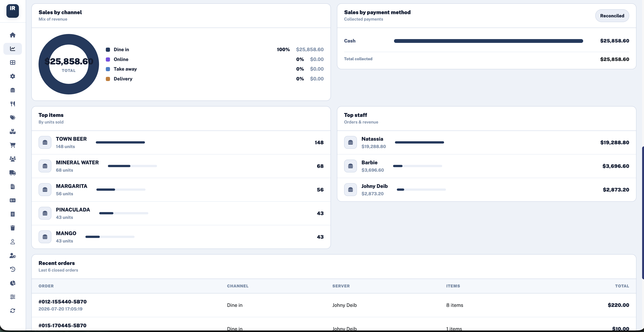The width and height of the screenshot is (644, 332).
Task: Open the home icon in sidebar
Action: pos(12,35)
